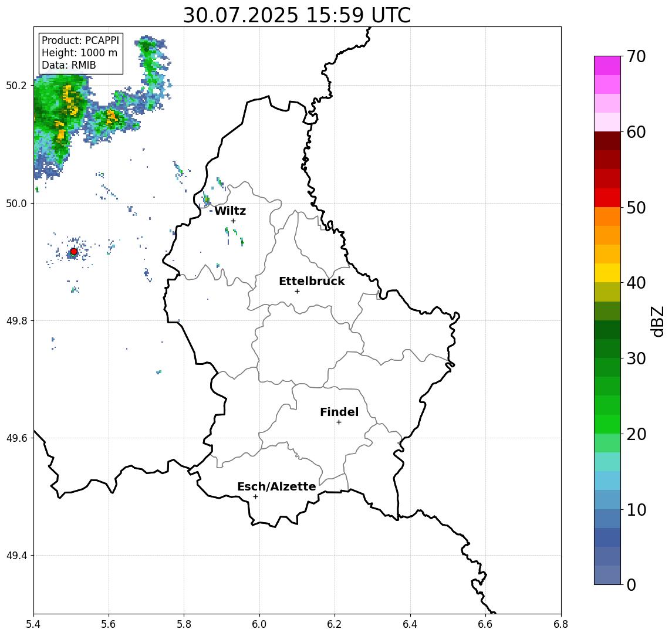Click the 70 colorbar tick label
The height and width of the screenshot is (636, 672).
tap(636, 56)
